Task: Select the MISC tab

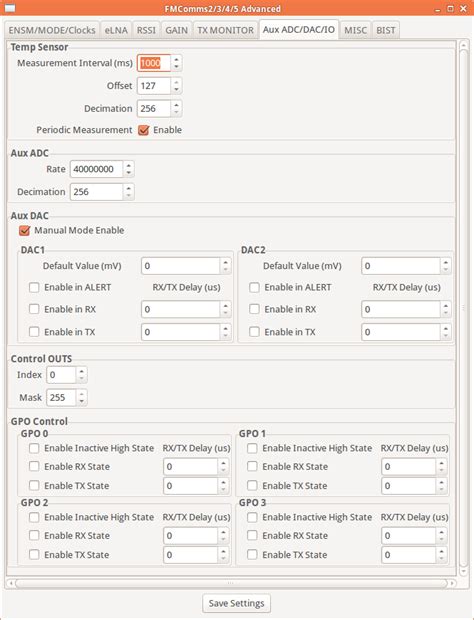Action: (355, 30)
